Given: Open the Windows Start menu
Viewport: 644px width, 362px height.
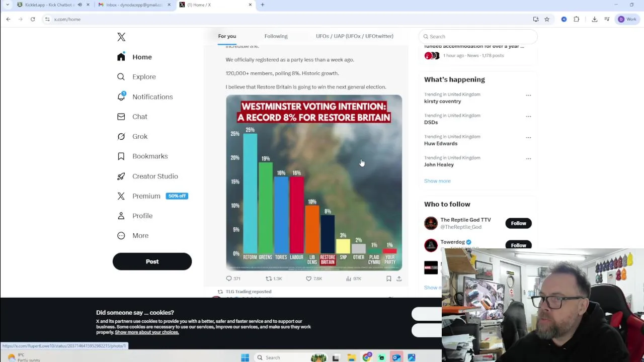Looking at the screenshot, I should (245, 357).
